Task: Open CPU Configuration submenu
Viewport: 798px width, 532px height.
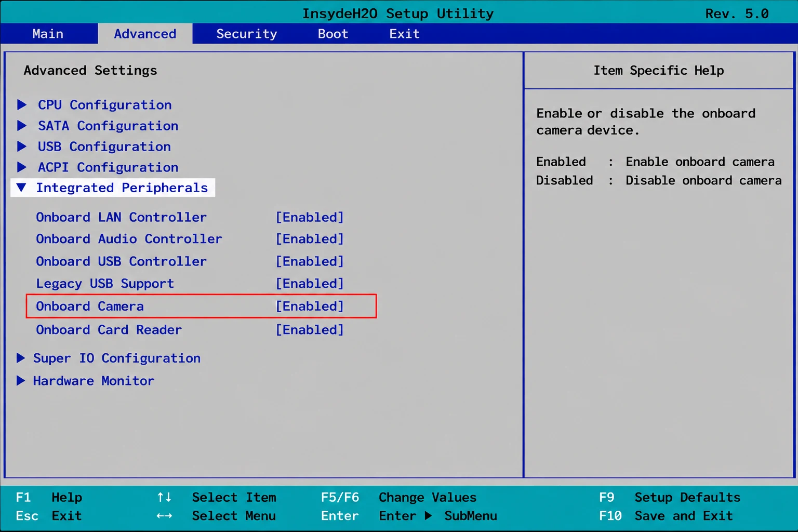Action: (105, 105)
